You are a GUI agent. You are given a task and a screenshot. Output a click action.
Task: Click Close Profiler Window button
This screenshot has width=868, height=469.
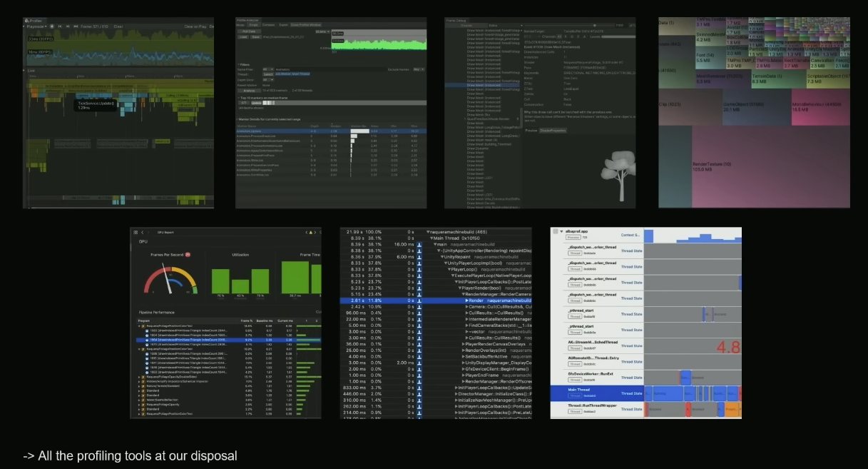(306, 24)
